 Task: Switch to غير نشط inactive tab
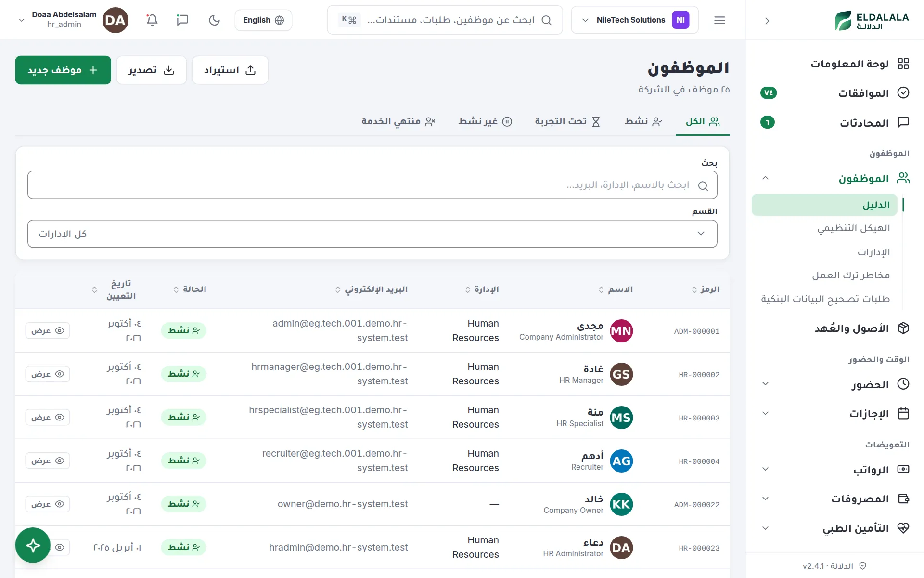[485, 121]
